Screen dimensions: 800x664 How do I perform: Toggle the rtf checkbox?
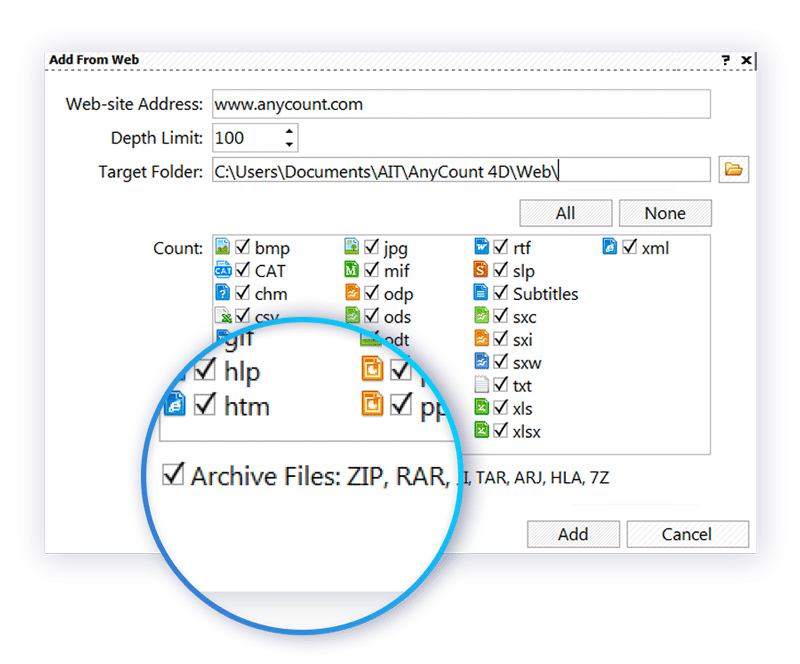pos(501,247)
